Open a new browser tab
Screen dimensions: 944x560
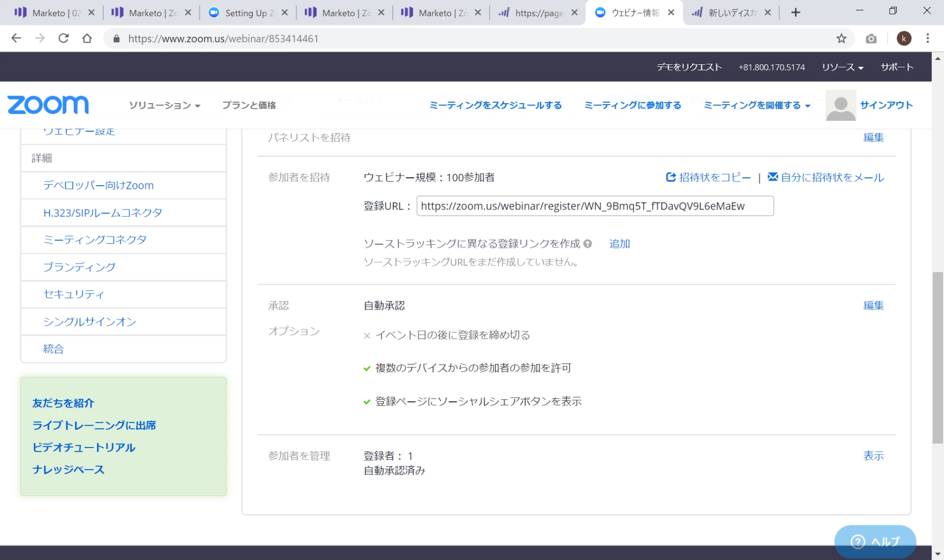coord(796,12)
